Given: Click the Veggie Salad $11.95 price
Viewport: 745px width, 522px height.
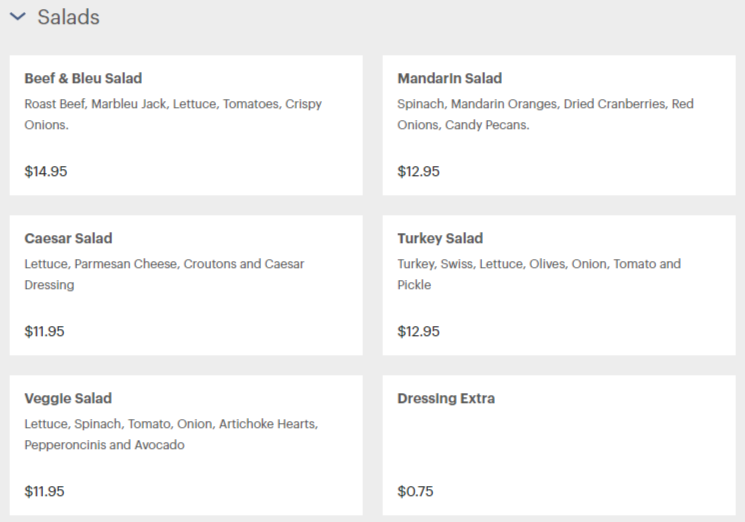Looking at the screenshot, I should coord(44,491).
